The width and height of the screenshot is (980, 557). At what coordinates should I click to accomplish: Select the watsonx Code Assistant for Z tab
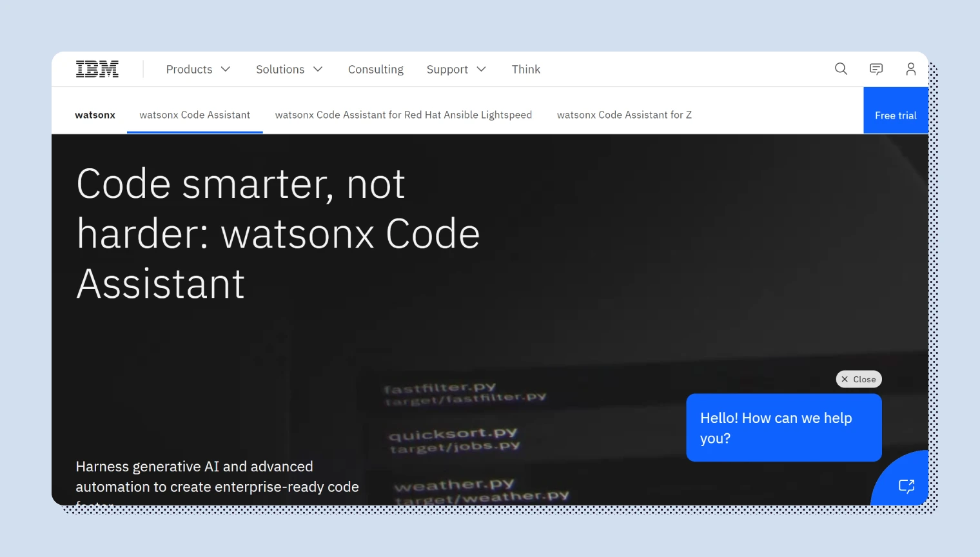tap(624, 115)
